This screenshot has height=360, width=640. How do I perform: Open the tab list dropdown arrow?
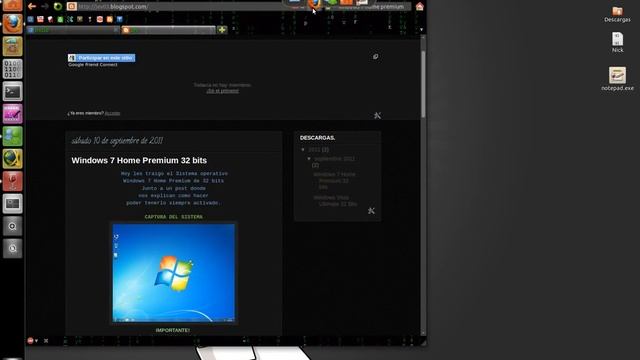(x=421, y=30)
